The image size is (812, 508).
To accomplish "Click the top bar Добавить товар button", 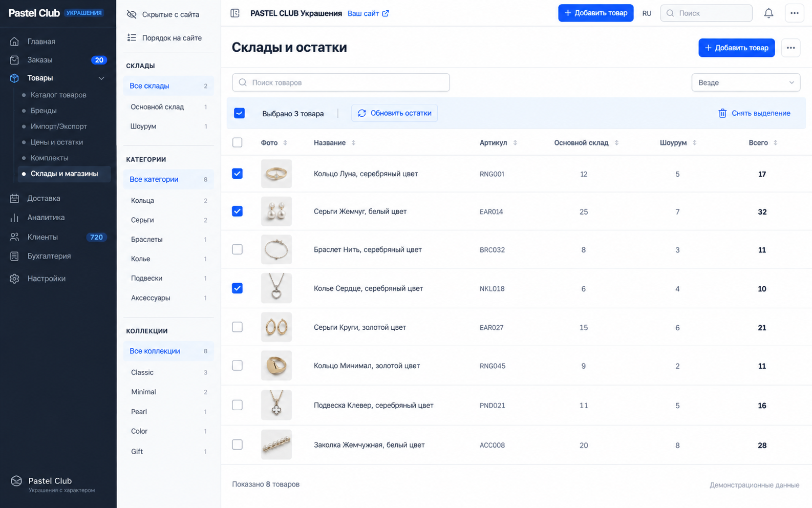I will [x=595, y=13].
